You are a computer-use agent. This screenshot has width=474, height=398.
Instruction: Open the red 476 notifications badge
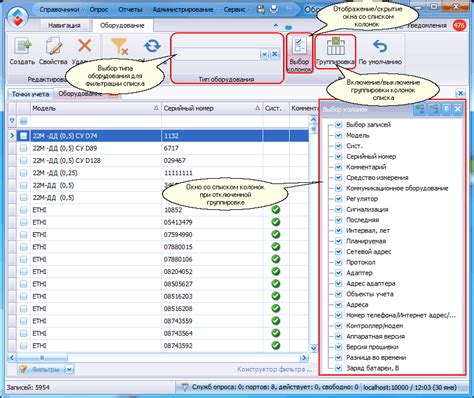click(x=459, y=25)
